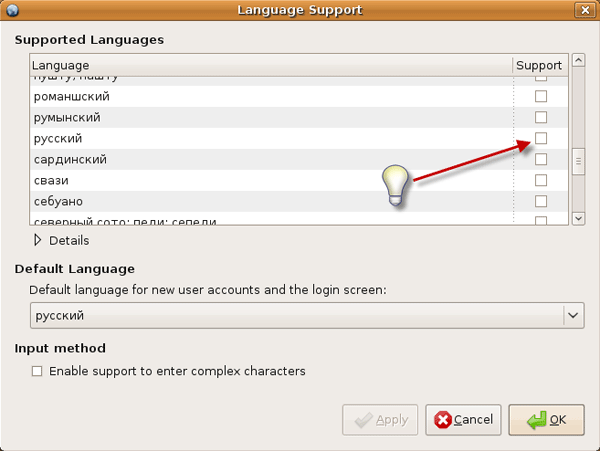
Task: Tick the романшский support checkbox
Action: click(x=541, y=96)
